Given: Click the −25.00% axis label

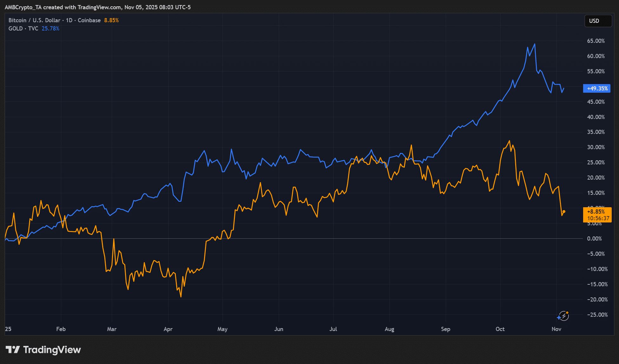Looking at the screenshot, I should [x=597, y=315].
